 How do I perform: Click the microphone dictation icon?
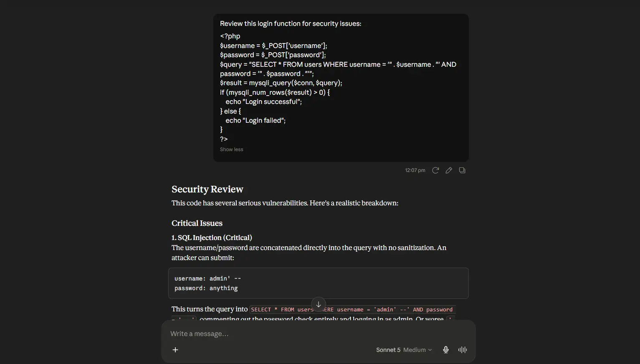tap(446, 350)
